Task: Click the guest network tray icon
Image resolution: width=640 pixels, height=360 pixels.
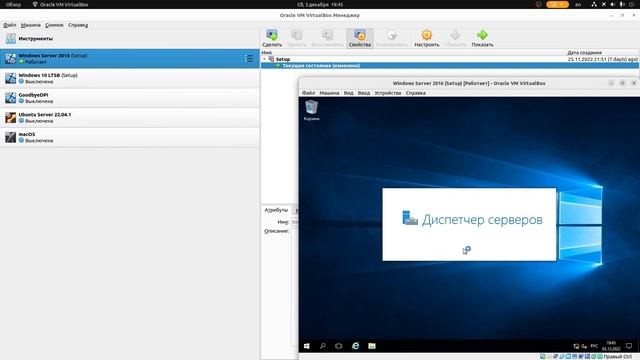Action: pyautogui.click(x=576, y=346)
